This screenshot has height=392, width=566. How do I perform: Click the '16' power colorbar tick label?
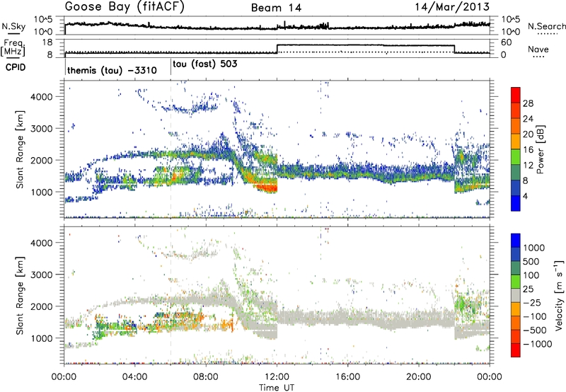[528, 150]
